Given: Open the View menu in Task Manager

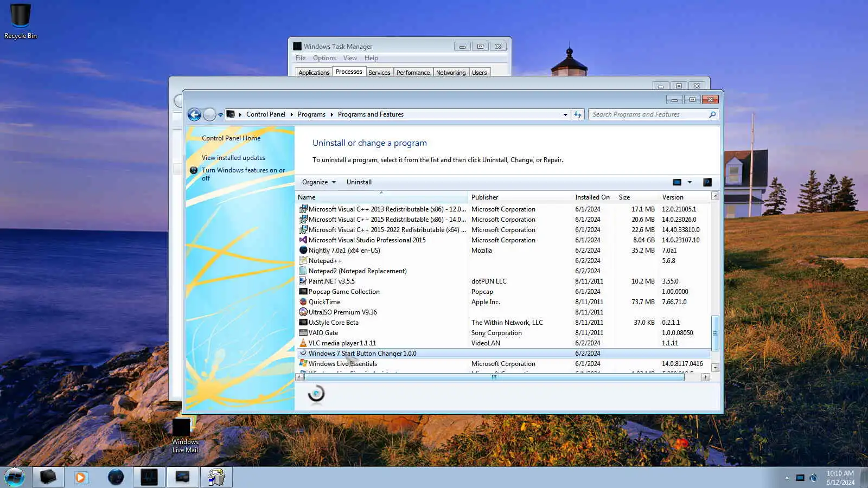Looking at the screenshot, I should point(350,58).
